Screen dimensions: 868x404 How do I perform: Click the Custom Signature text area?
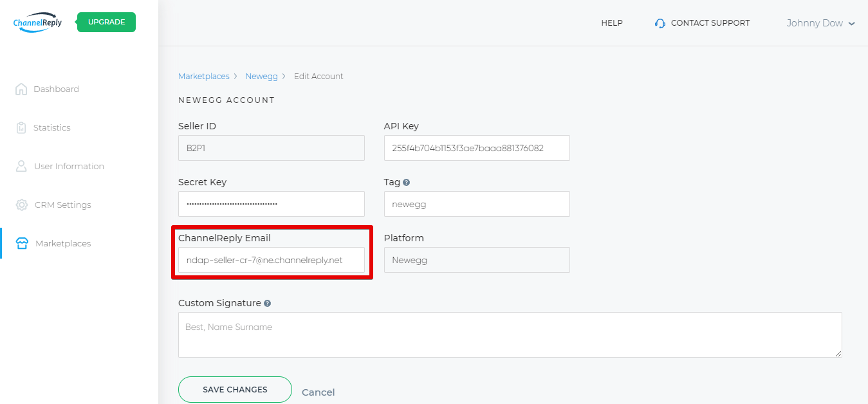pos(510,335)
